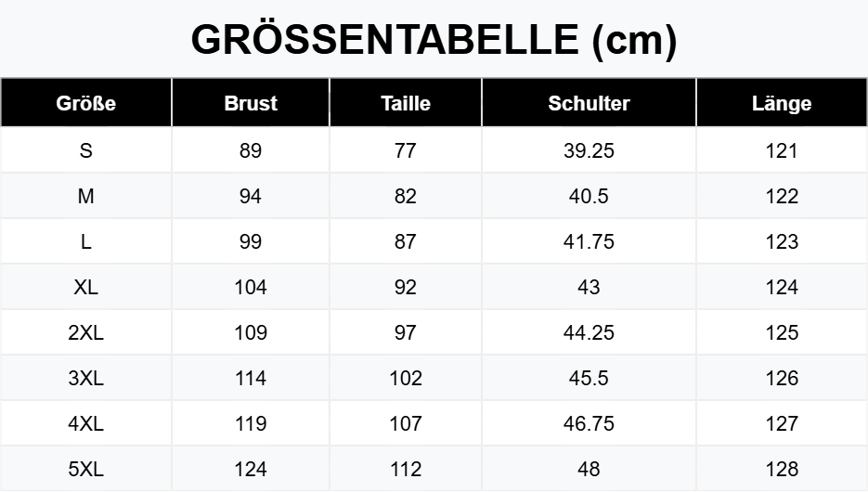Select the Taille value 102
868x492 pixels.
coord(406,378)
